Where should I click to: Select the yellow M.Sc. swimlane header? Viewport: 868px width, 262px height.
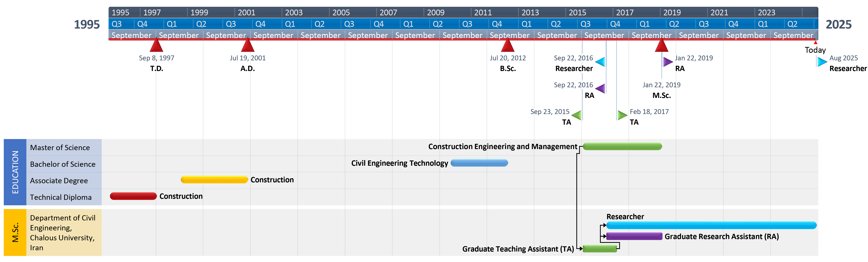15,232
